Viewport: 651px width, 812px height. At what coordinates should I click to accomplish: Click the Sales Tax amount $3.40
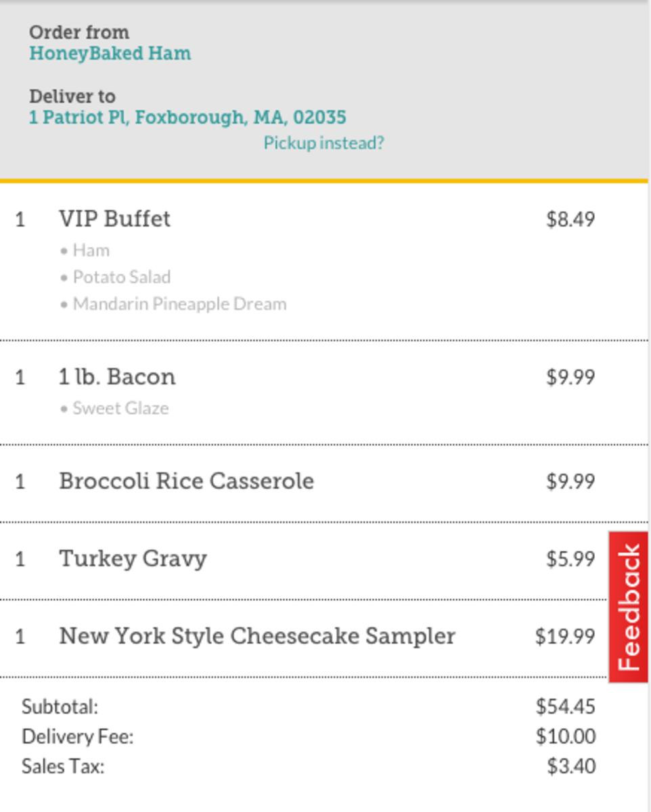(x=571, y=767)
